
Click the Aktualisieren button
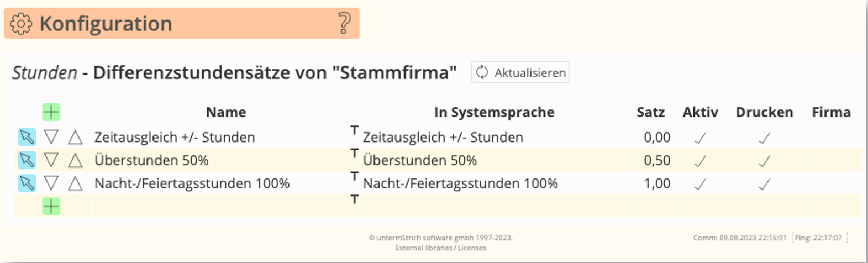coord(520,72)
